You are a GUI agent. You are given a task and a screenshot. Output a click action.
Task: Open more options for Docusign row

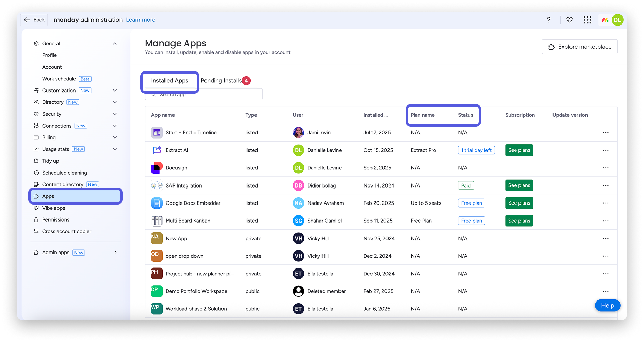click(606, 168)
